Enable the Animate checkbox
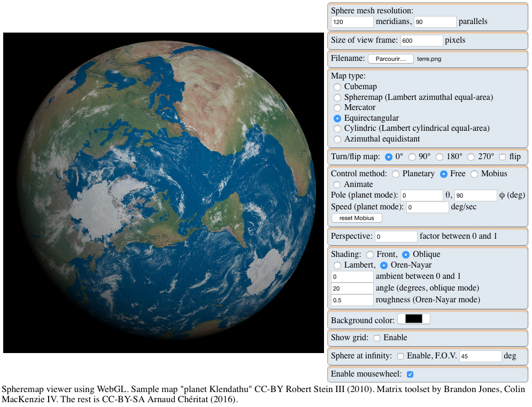Image resolution: width=532 pixels, height=407 pixels. pyautogui.click(x=337, y=184)
